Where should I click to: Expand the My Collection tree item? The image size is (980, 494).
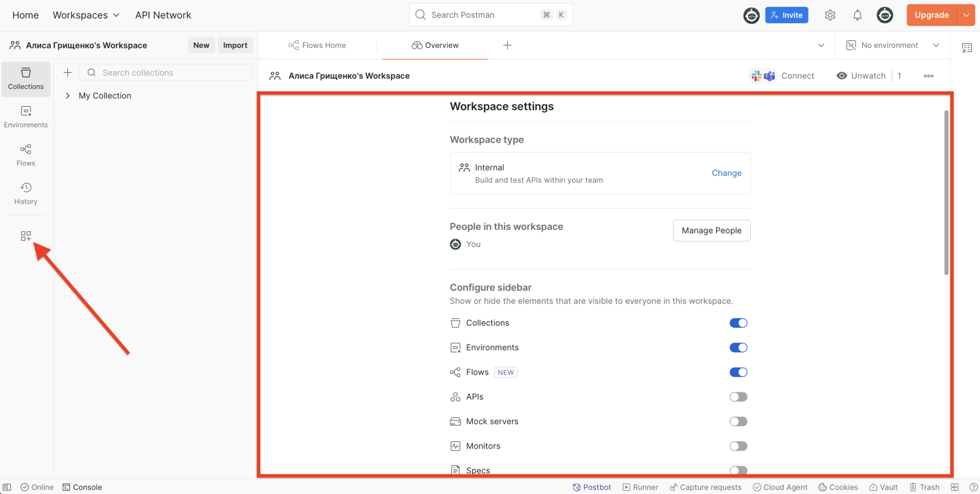click(67, 96)
